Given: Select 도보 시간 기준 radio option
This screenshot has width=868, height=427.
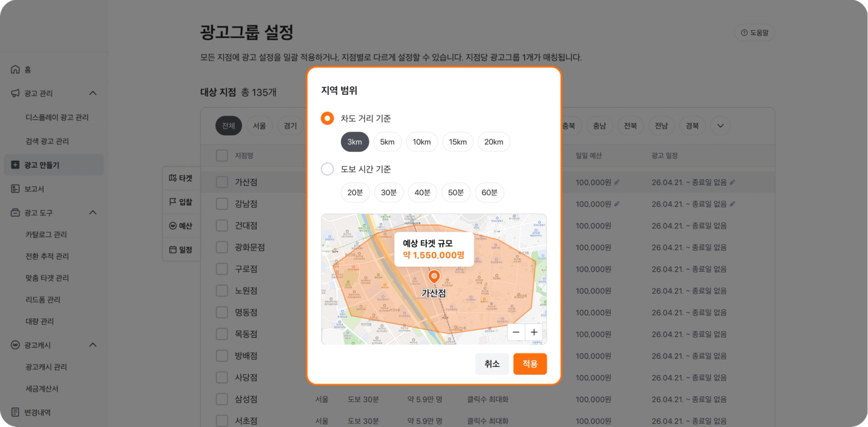Looking at the screenshot, I should tap(328, 169).
